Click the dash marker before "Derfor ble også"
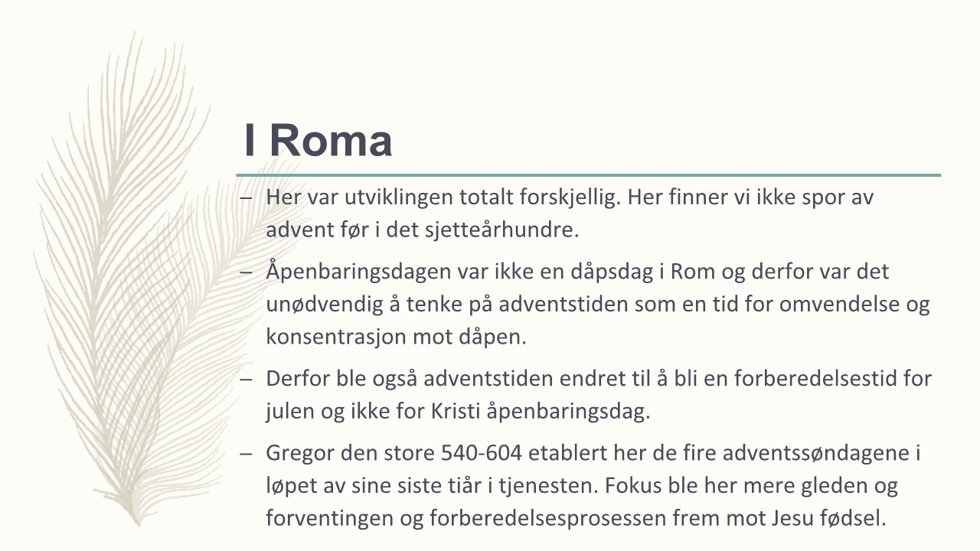This screenshot has height=551, width=980. (246, 379)
